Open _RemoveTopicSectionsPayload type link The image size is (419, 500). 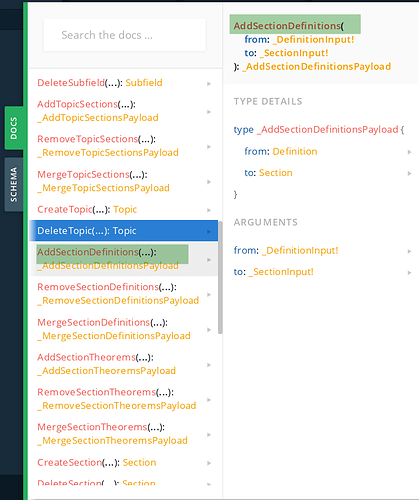click(108, 153)
